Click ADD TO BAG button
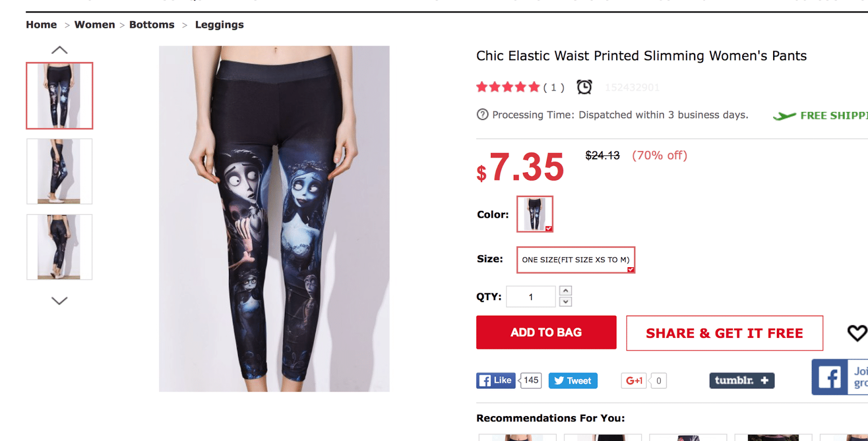868x441 pixels. pos(546,332)
